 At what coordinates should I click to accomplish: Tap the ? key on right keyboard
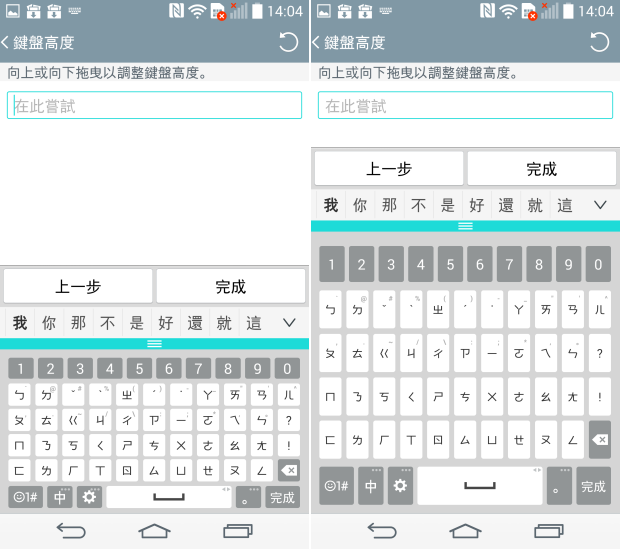pos(600,353)
